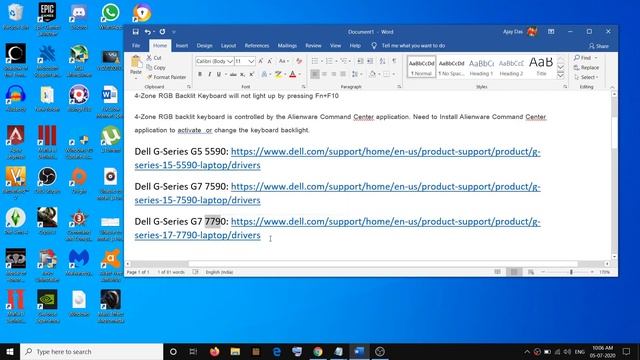Open the multilevel list menu
This screenshot has width=640, height=360.
tap(344, 61)
